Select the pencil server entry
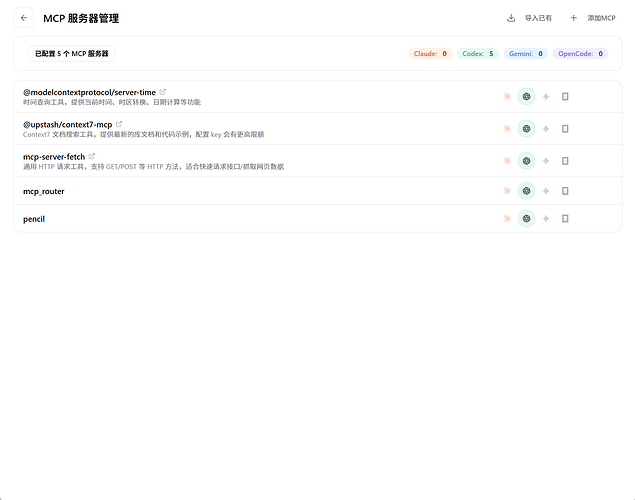This screenshot has width=635, height=500. [34, 219]
